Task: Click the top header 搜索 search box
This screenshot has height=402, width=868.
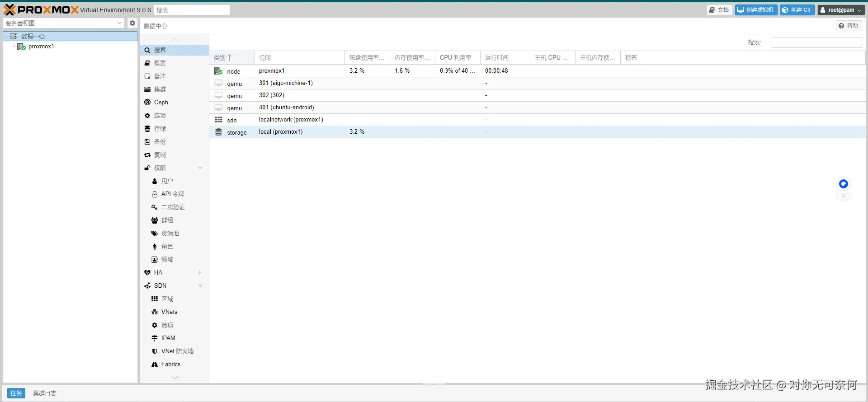Action: point(192,10)
